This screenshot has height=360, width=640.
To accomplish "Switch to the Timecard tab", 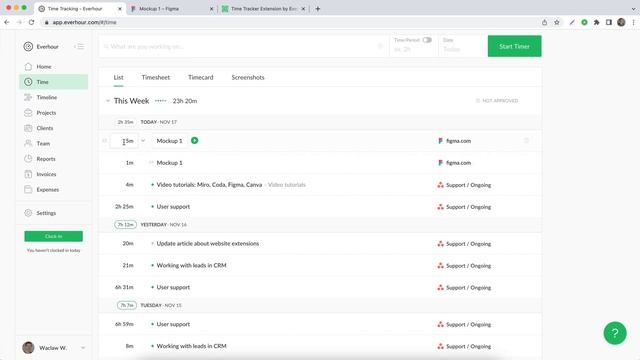I will coord(200,78).
